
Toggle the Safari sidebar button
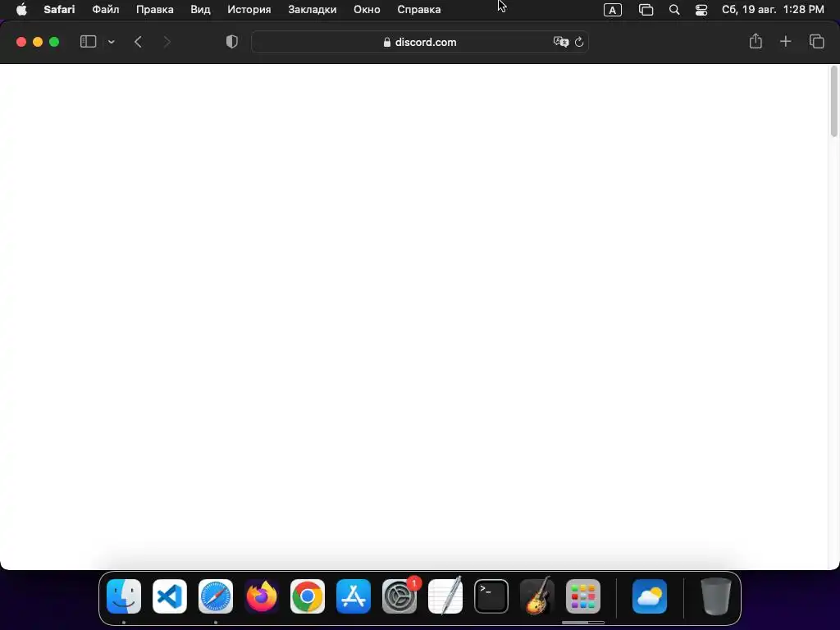click(88, 42)
